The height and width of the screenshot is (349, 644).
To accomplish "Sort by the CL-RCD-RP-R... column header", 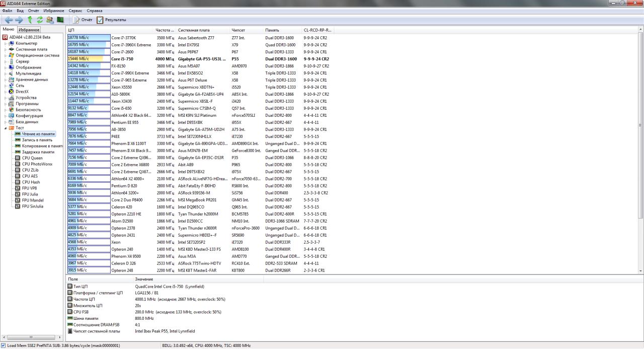I will [x=318, y=30].
